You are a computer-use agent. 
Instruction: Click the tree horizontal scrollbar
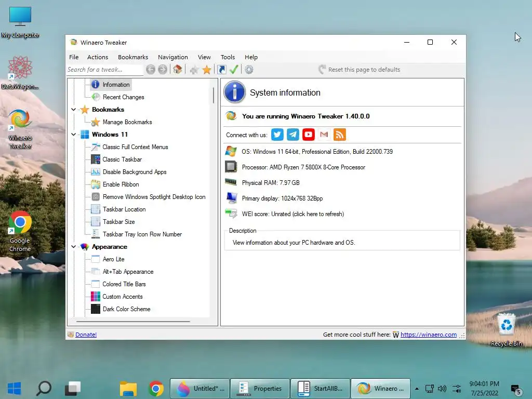133,321
